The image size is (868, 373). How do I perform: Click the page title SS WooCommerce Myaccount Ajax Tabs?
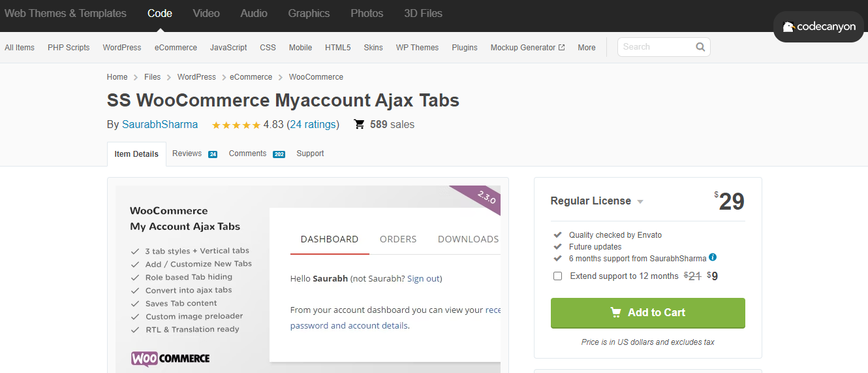[x=283, y=101]
